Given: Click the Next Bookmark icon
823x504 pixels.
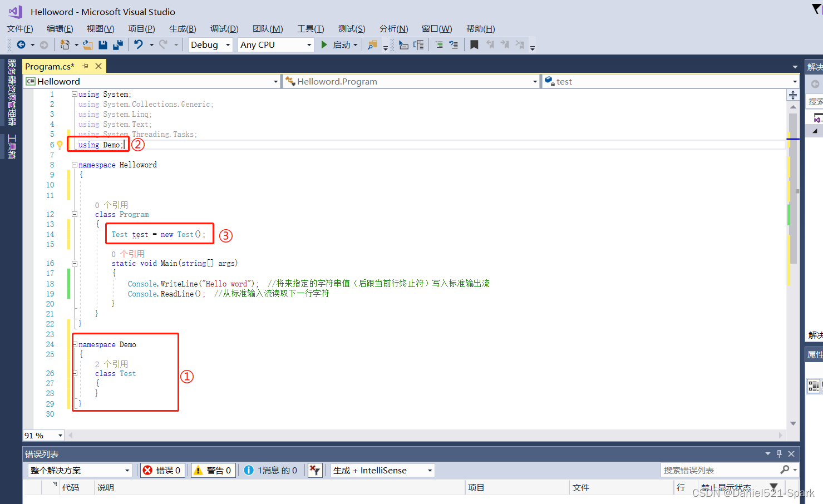Looking at the screenshot, I should (x=505, y=45).
